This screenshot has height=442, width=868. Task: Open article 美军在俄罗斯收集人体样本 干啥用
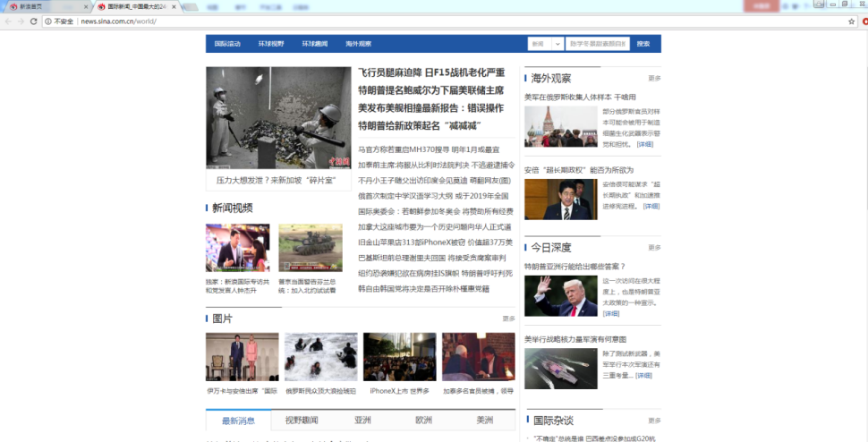click(580, 98)
